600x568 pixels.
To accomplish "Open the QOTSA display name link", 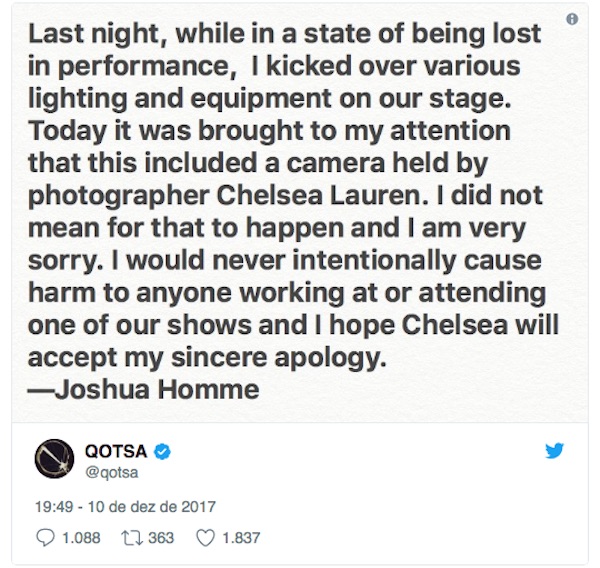I will 116,451.
